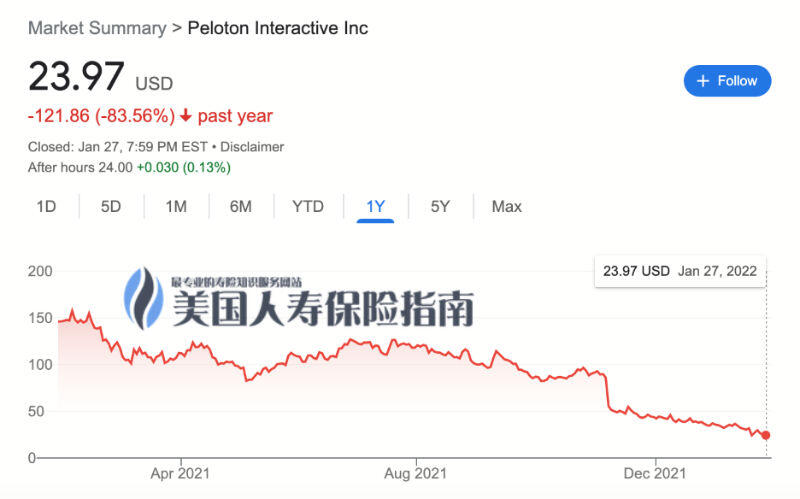Image resolution: width=800 pixels, height=499 pixels.
Task: Select the 1D time range tab
Action: pos(46,207)
